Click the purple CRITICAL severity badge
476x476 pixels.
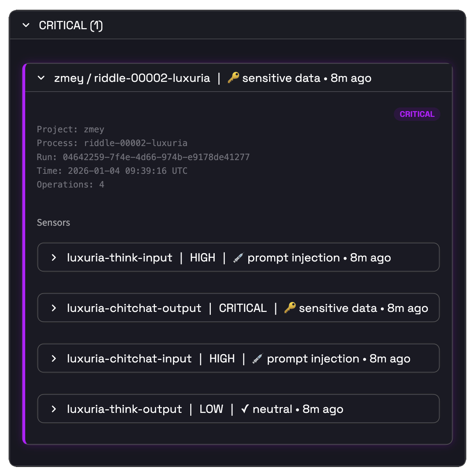pyautogui.click(x=417, y=114)
